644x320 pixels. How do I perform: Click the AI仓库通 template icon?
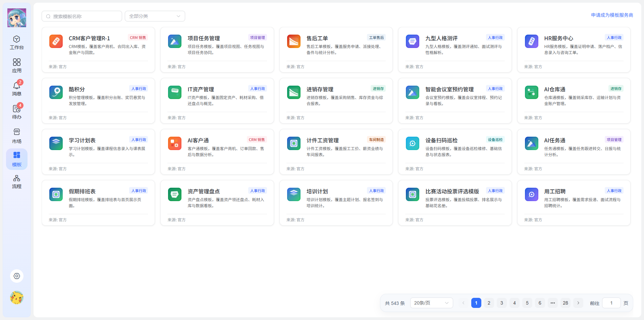point(532,92)
